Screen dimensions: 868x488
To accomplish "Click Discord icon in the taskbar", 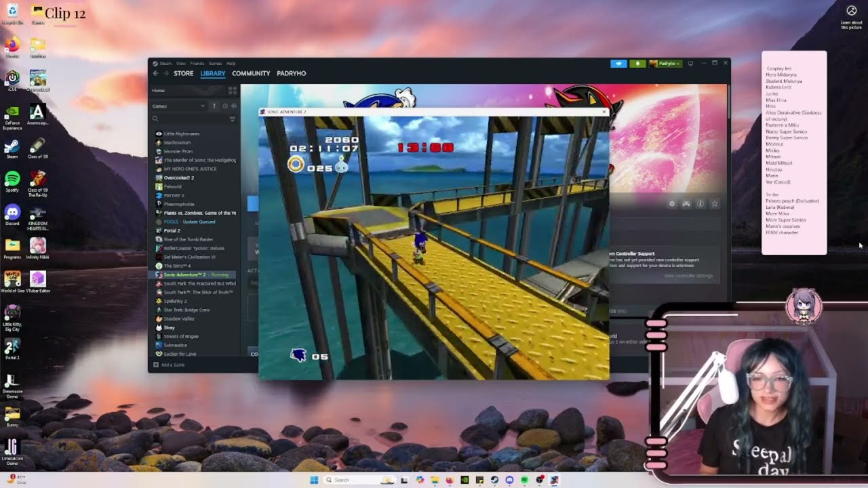I will 509,480.
